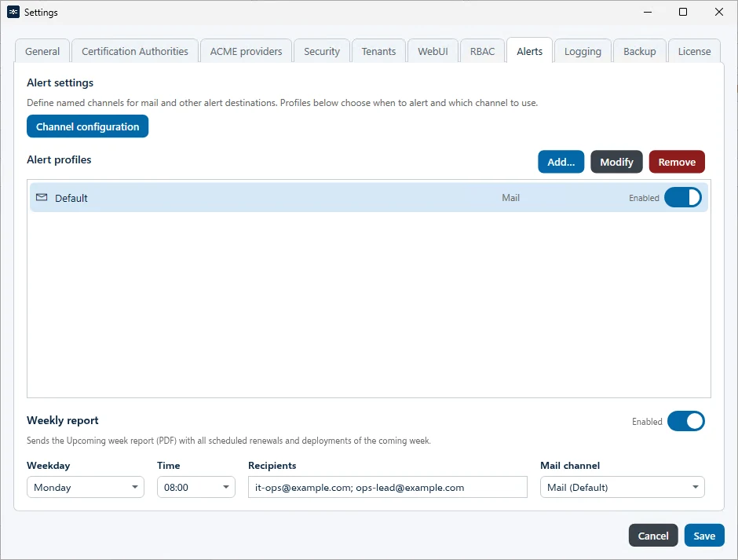Screen dimensions: 738x560
Task: Toggle the Default alert profile enabled switch
Action: tap(682, 198)
